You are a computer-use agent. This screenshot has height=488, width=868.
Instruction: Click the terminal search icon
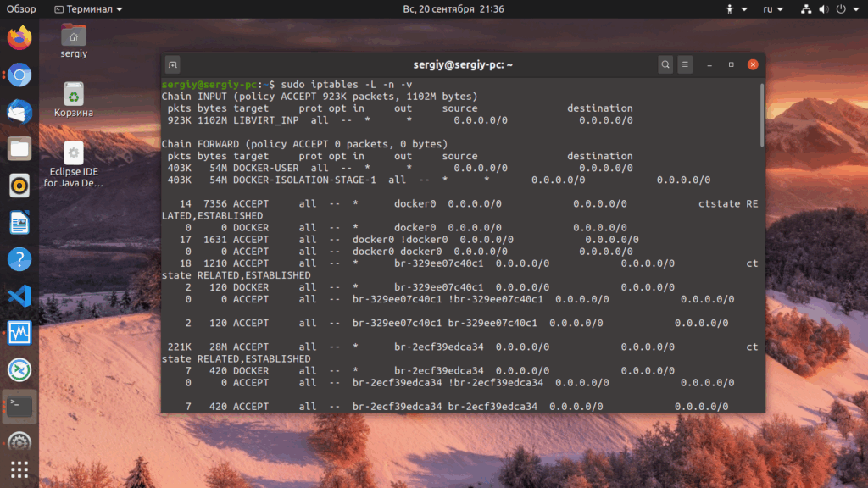(665, 64)
